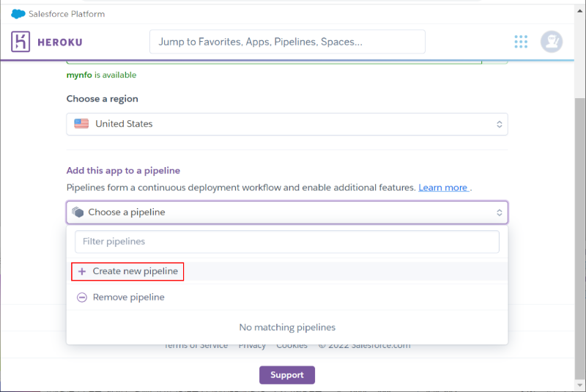Click the Salesforce cloud logo
This screenshot has height=392, width=586.
click(x=18, y=14)
